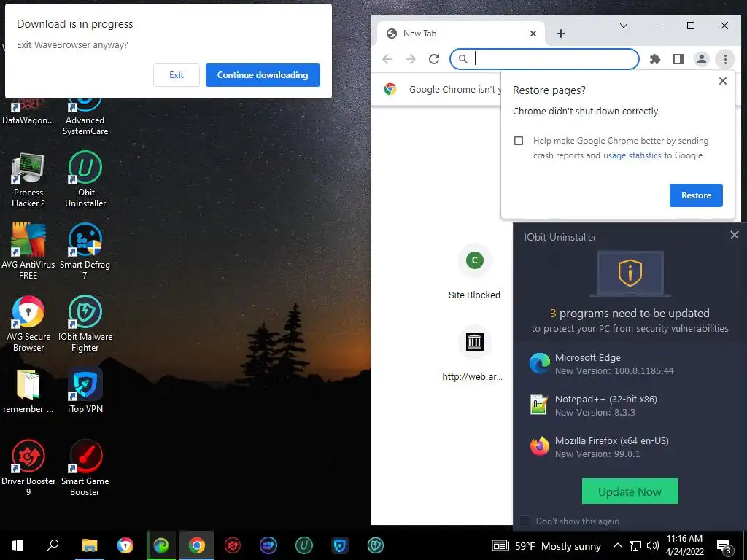This screenshot has height=560, width=747.
Task: Open Chrome extensions puzzle icon
Action: [x=655, y=59]
